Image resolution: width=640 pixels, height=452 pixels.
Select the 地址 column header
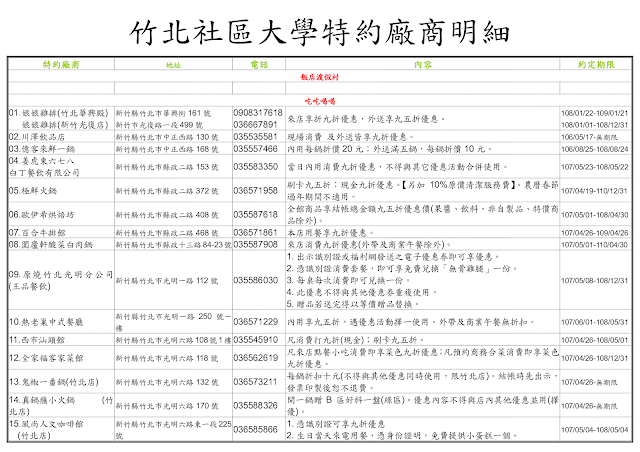click(x=173, y=65)
